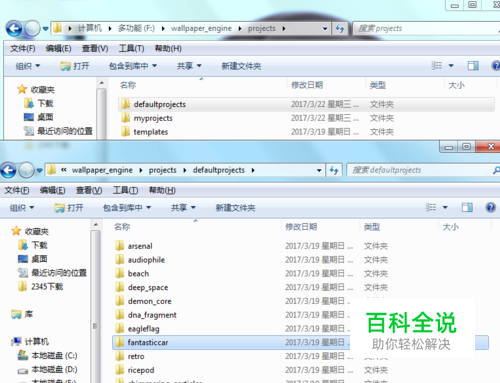Expand address history dropdown in defaultprojects window
Screen dimensions: 500x383
click(x=319, y=170)
